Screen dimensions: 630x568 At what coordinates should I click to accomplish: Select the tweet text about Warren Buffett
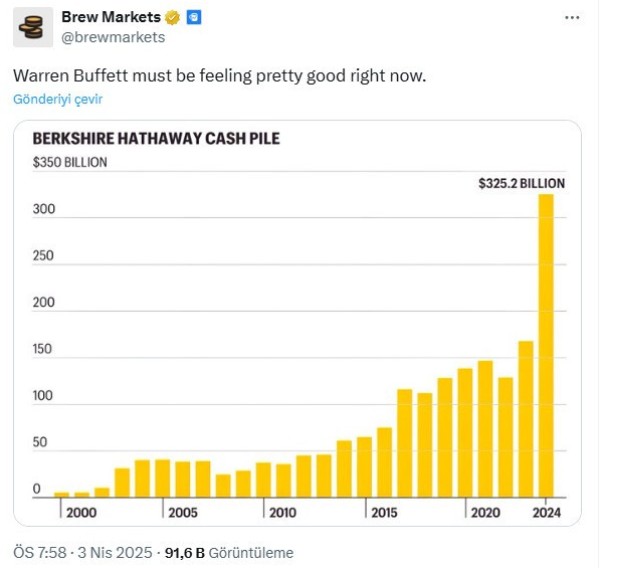(x=219, y=76)
